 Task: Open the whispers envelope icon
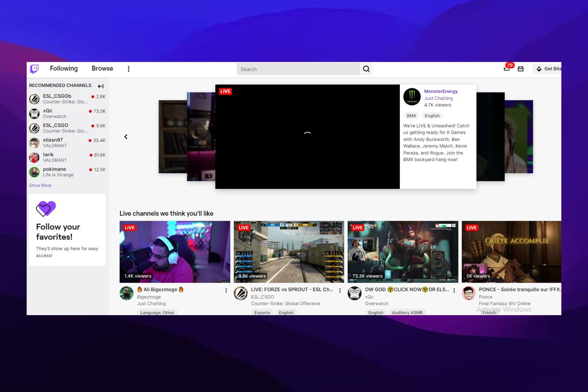(521, 69)
